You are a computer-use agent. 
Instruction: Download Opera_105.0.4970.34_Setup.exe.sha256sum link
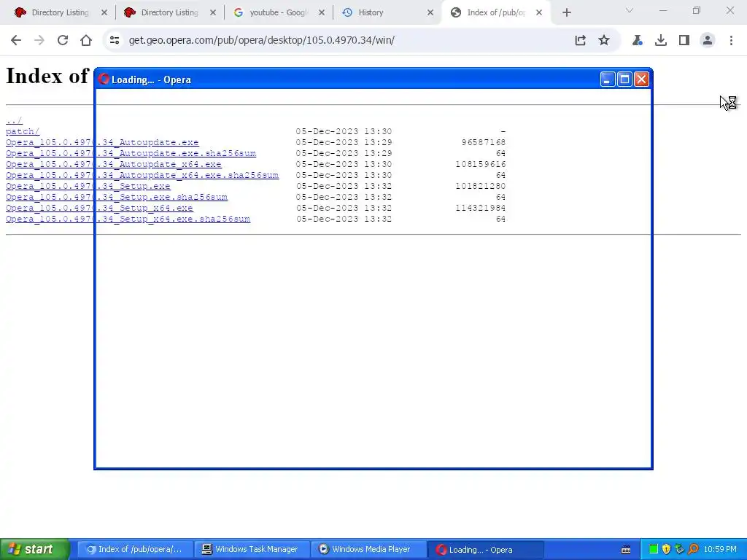[x=117, y=197]
